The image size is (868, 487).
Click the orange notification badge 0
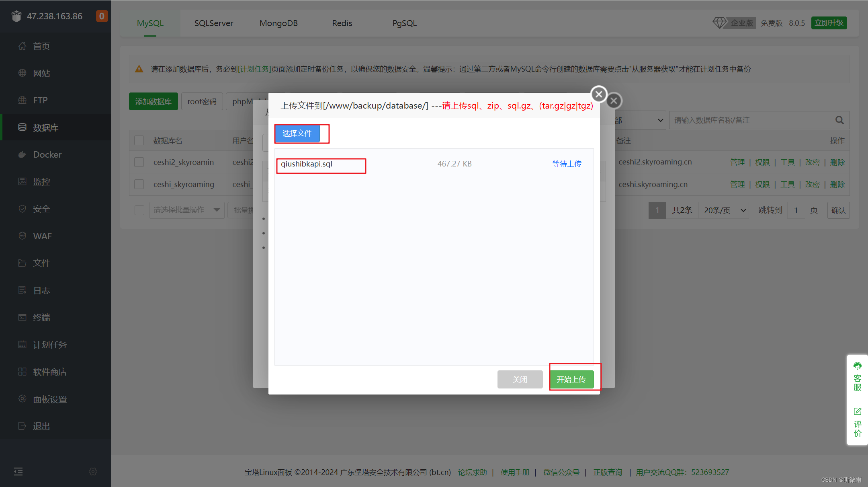coord(102,16)
